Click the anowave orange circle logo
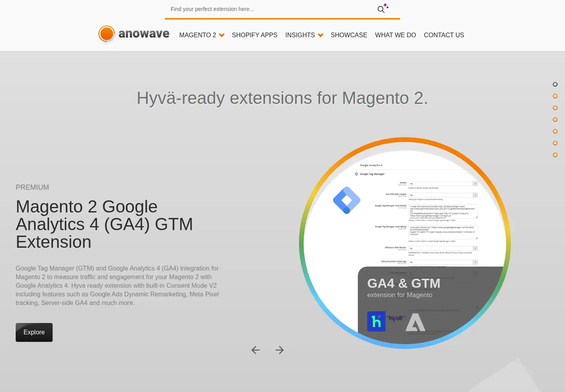565x392 pixels. coord(107,34)
